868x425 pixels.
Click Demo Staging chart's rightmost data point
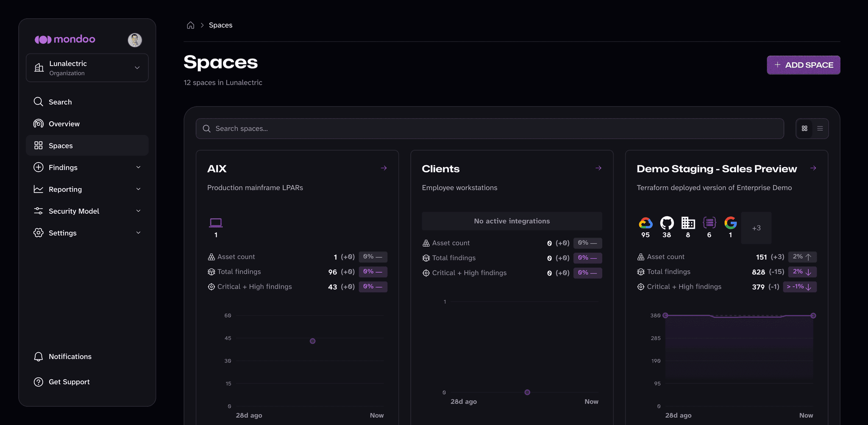(813, 316)
